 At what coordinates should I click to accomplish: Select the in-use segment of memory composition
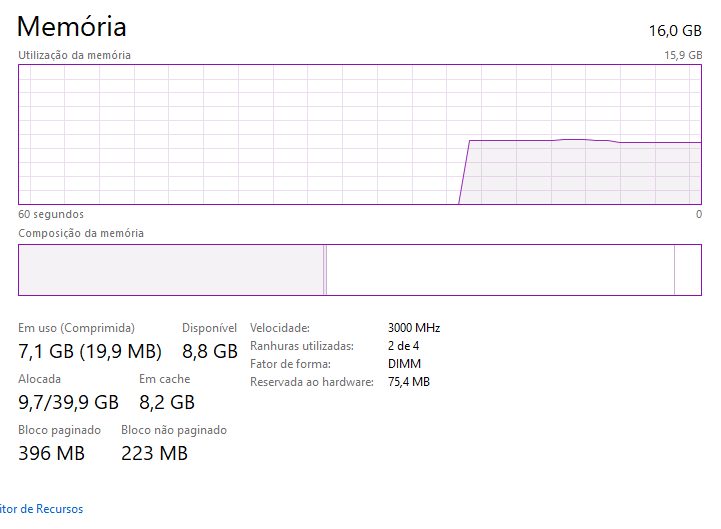tap(170, 269)
